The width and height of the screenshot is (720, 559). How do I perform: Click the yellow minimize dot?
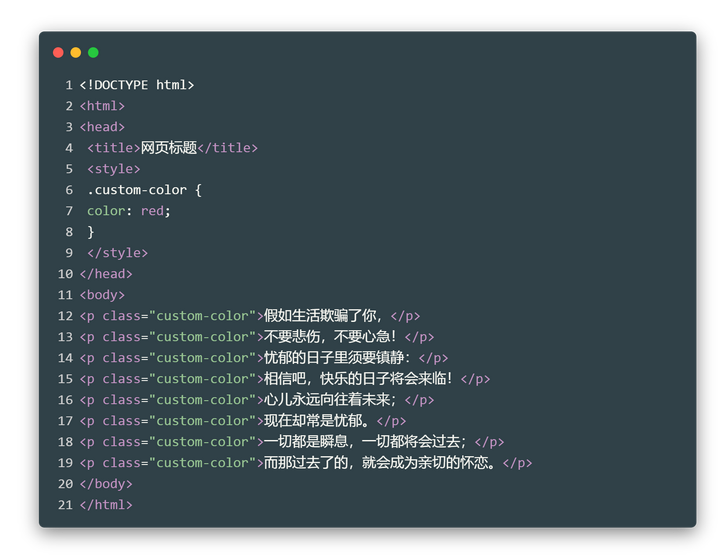76,52
